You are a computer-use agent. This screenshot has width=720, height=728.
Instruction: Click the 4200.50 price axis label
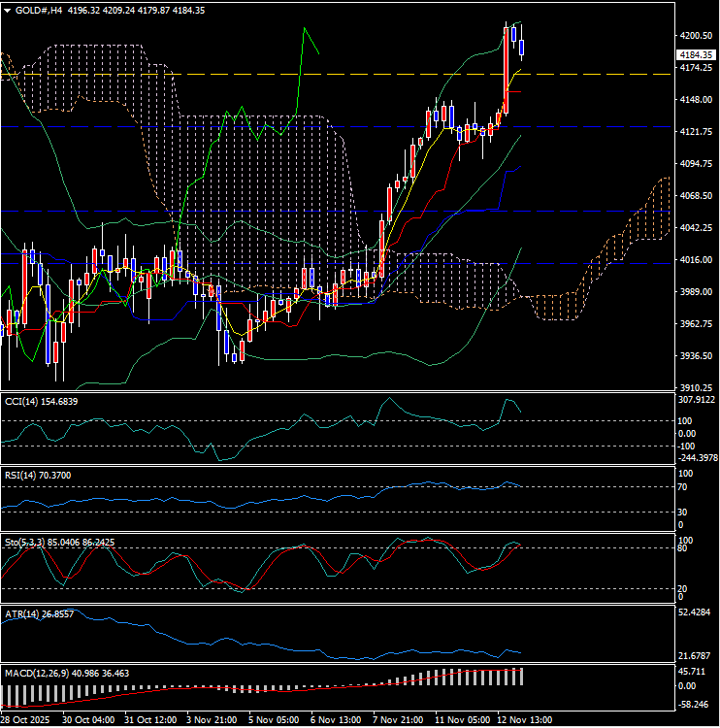(x=697, y=36)
